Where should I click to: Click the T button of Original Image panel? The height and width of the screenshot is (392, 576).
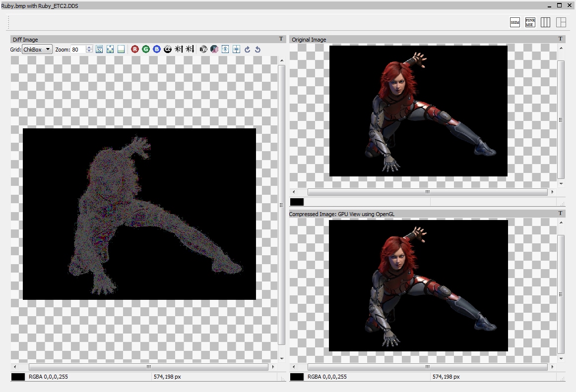pyautogui.click(x=561, y=39)
